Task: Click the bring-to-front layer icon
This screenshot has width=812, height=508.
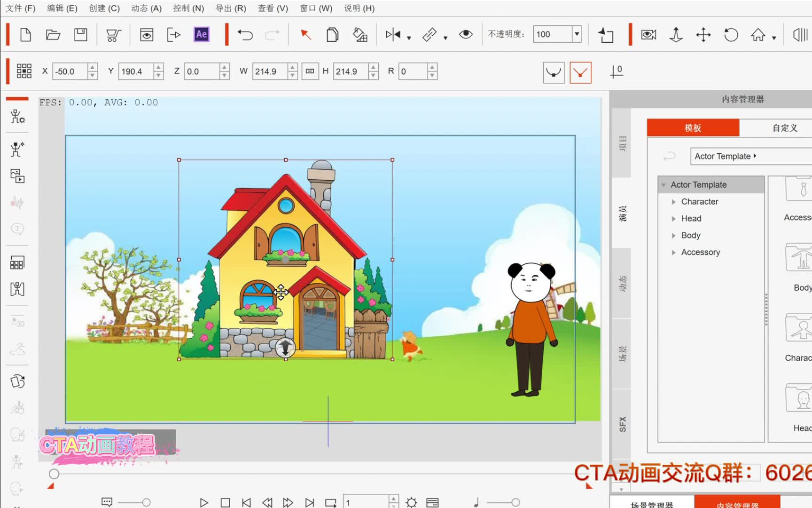Action: pyautogui.click(x=606, y=35)
